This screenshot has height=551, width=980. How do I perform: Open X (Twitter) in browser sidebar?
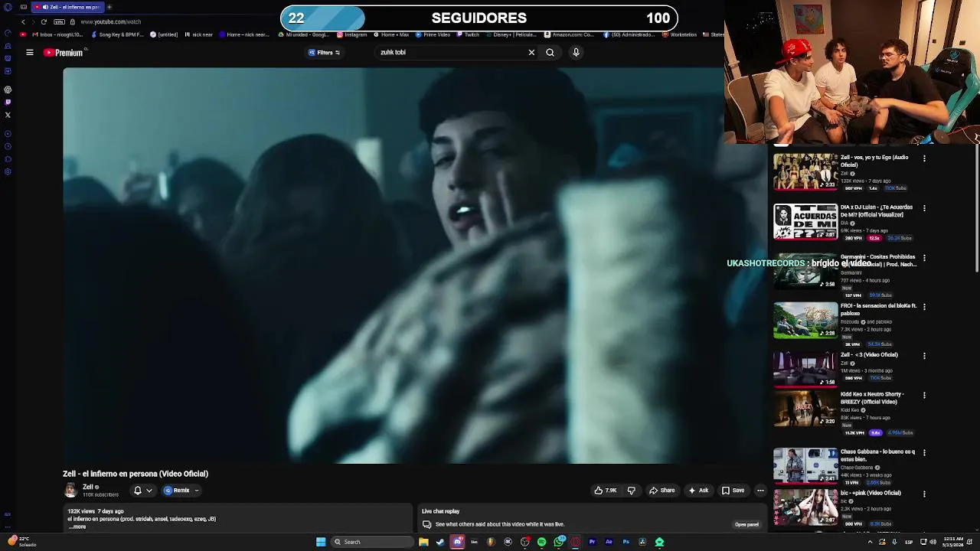[8, 115]
